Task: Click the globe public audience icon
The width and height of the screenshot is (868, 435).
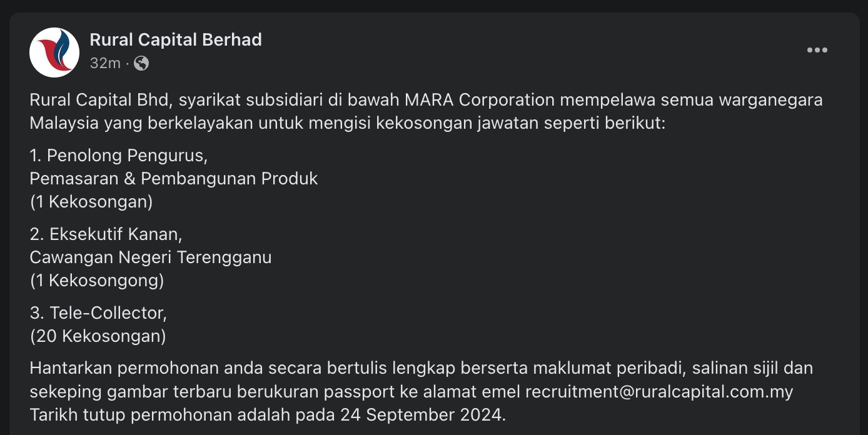Action: point(141,63)
